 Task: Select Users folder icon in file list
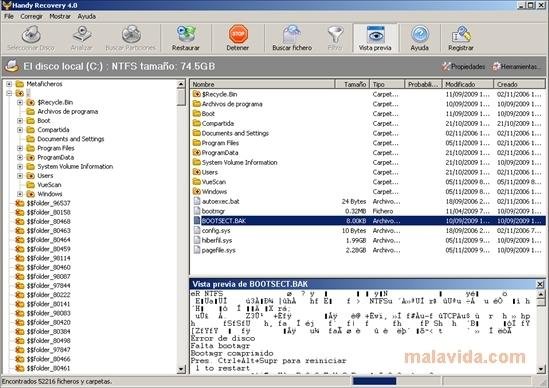[196, 172]
